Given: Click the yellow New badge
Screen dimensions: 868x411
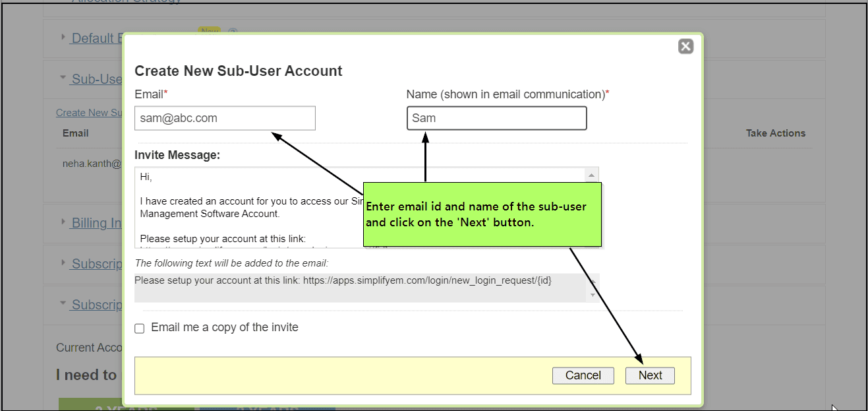Looking at the screenshot, I should coord(209,30).
